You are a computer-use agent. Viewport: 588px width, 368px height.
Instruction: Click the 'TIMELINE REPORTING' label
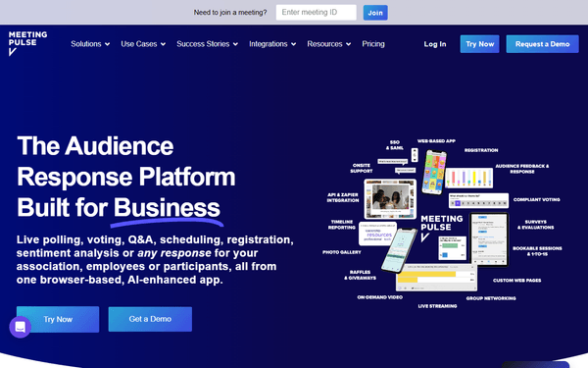point(342,225)
